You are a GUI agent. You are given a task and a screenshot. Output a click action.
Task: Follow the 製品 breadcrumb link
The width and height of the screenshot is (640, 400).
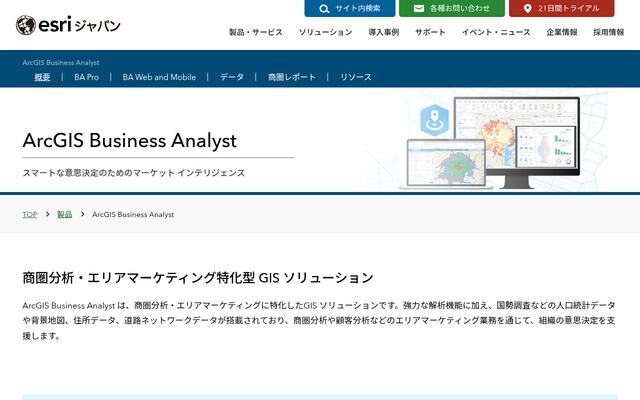click(x=64, y=214)
